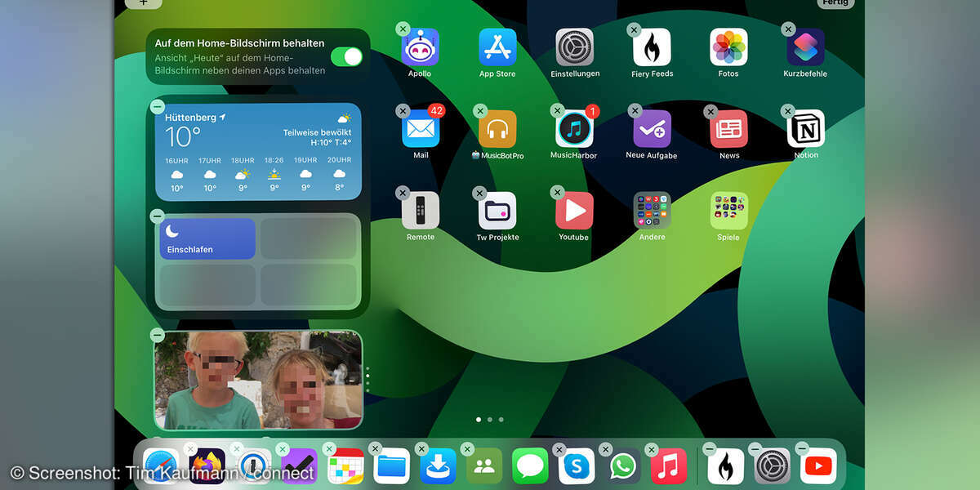Open the Fotos app

(x=728, y=47)
